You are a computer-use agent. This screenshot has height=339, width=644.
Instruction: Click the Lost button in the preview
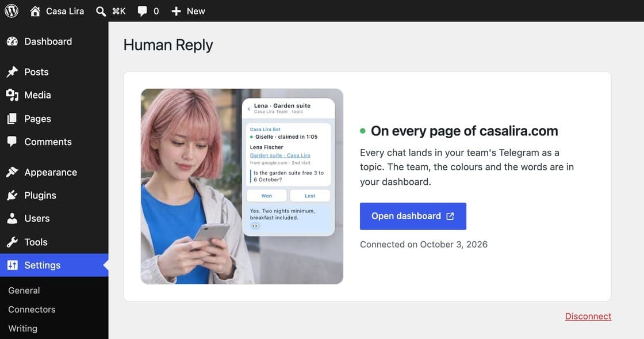[x=310, y=196]
